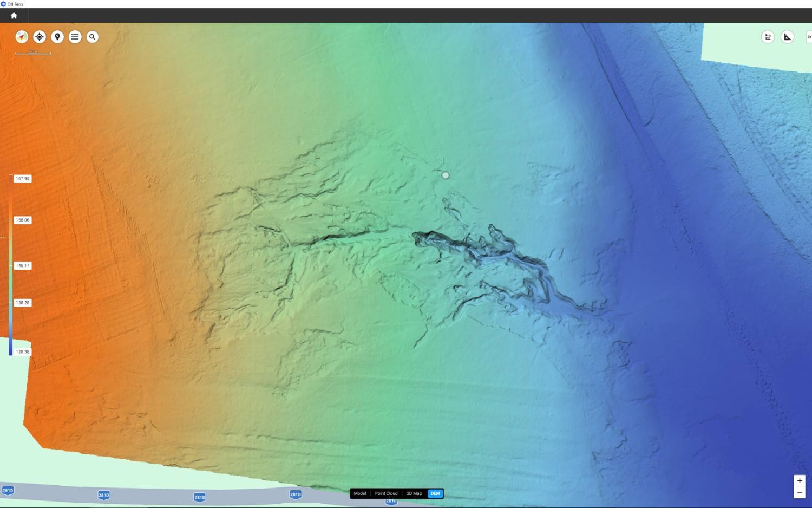
Task: Click the map compass orientation button
Action: pos(22,37)
